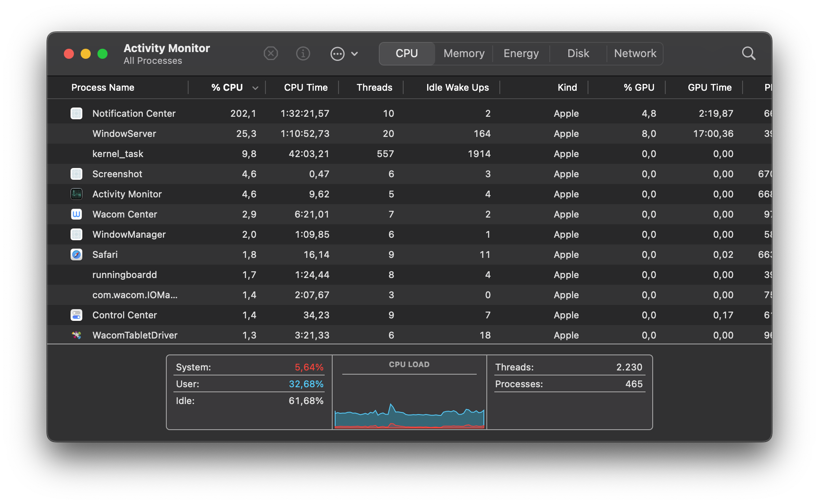Click the Wacom Center app icon

point(76,214)
